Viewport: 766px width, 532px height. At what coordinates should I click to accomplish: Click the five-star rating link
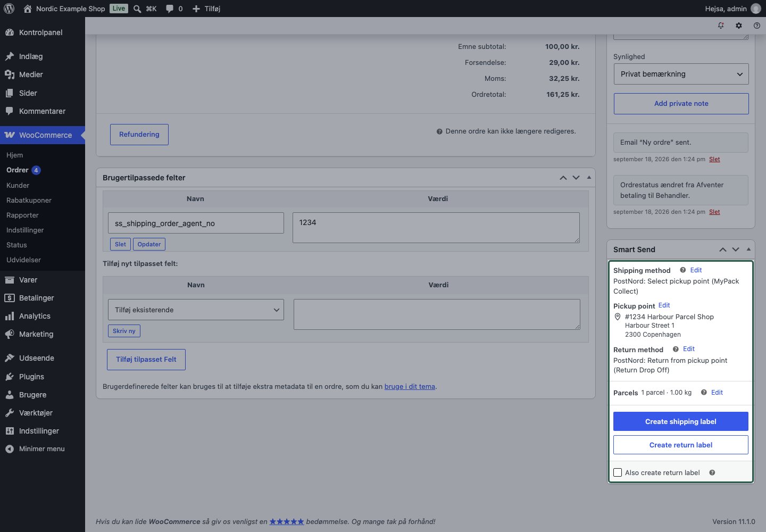tap(287, 522)
